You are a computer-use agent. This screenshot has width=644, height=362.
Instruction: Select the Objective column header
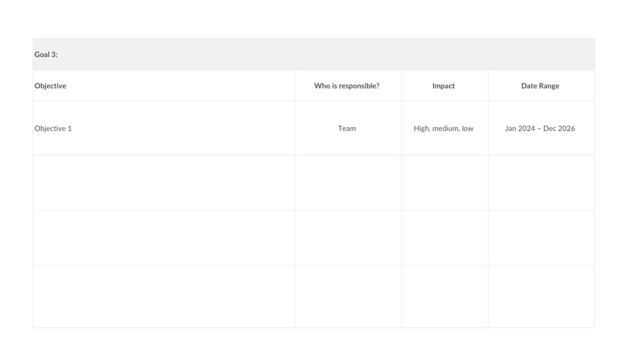coord(164,86)
